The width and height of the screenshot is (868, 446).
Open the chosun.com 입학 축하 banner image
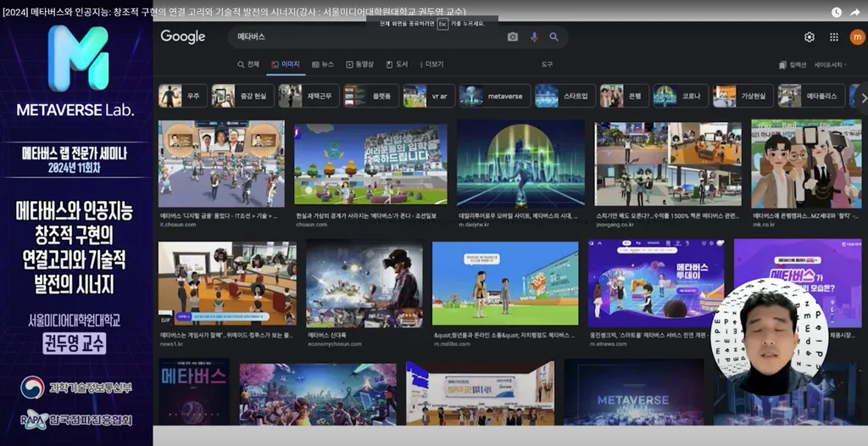370,164
